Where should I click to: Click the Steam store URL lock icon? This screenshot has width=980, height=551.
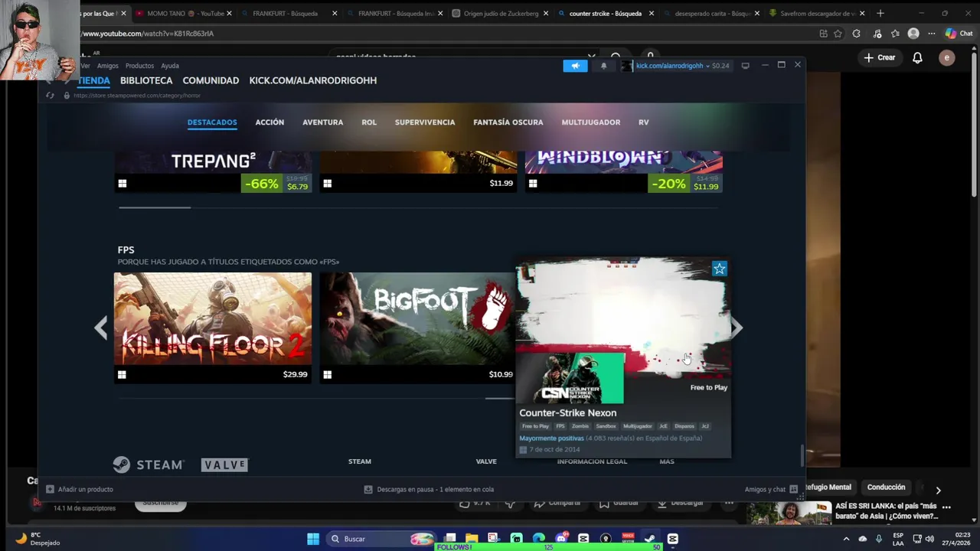point(67,96)
